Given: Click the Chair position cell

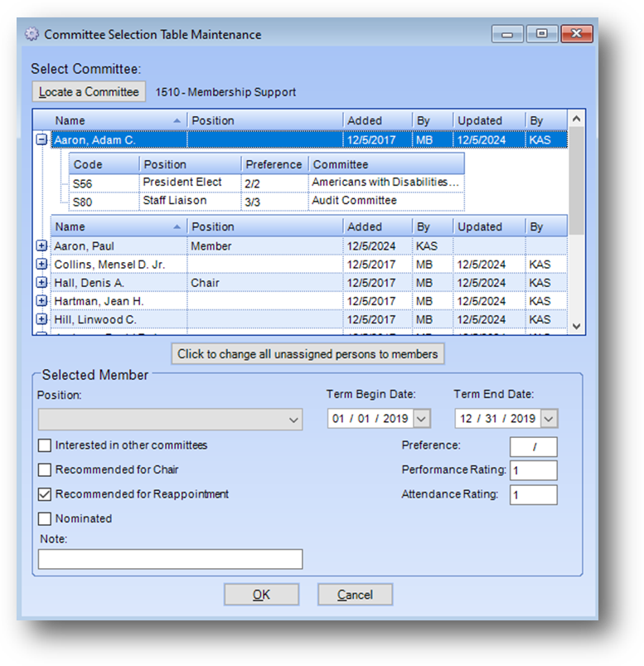Looking at the screenshot, I should click(265, 283).
